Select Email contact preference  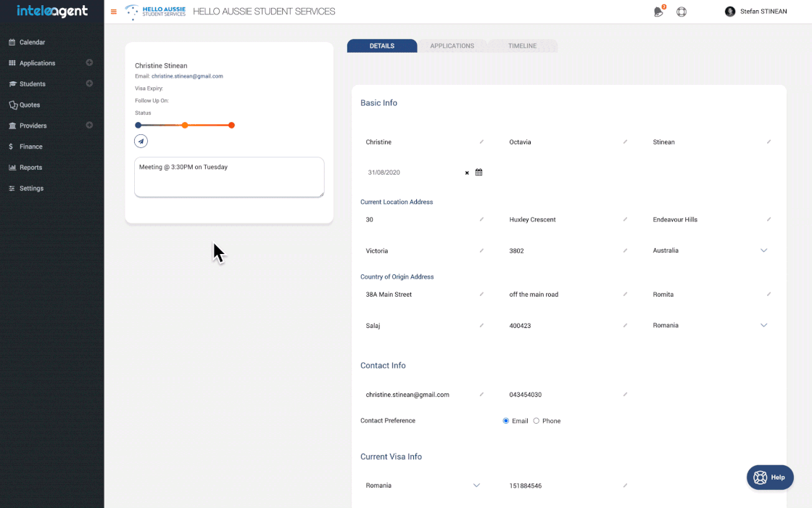click(x=506, y=421)
